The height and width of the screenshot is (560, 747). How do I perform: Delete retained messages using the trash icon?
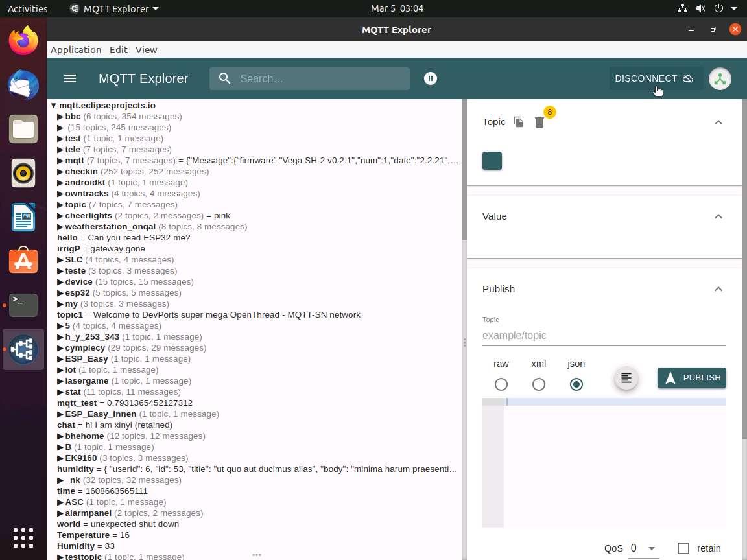coord(539,122)
